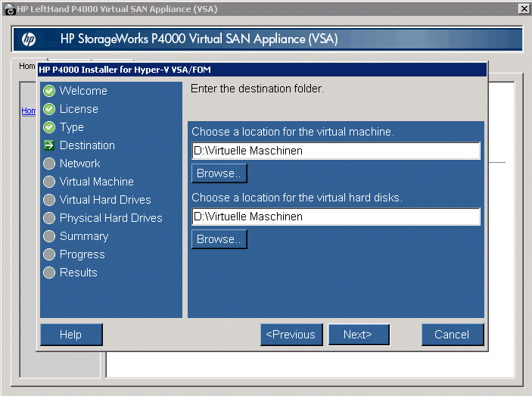Screen dimensions: 532x396
Task: Follow the blue Home link behind the installer
Action: (29, 111)
